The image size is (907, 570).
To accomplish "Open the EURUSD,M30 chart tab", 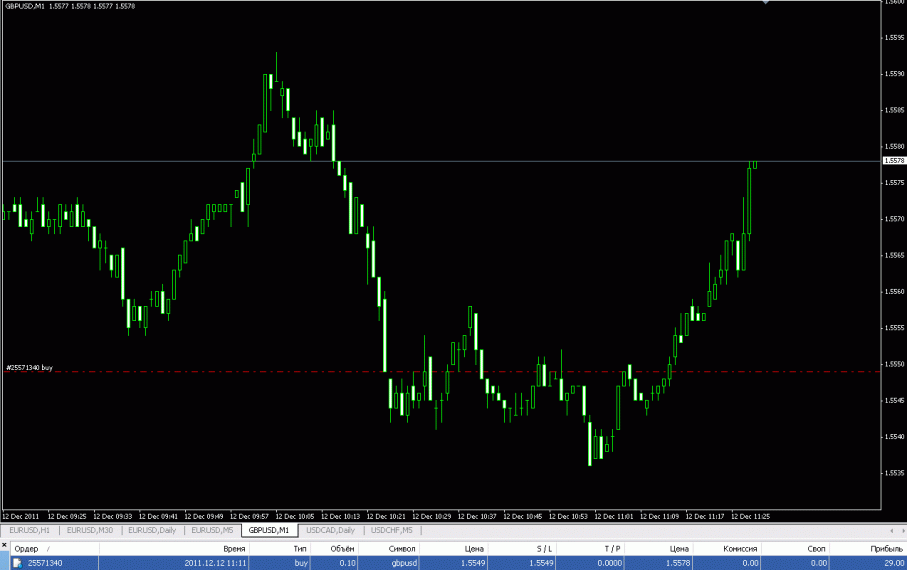I will (91, 530).
